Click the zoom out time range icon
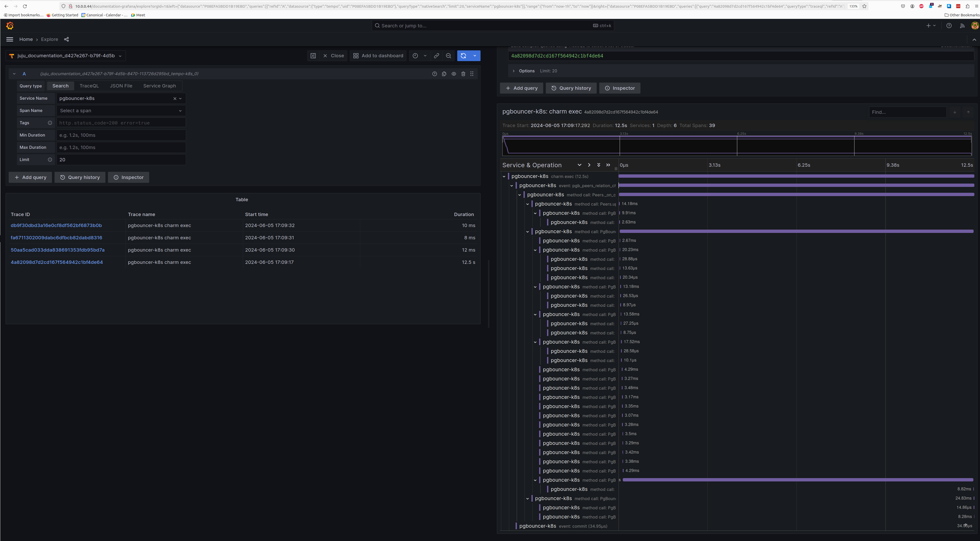 [449, 56]
